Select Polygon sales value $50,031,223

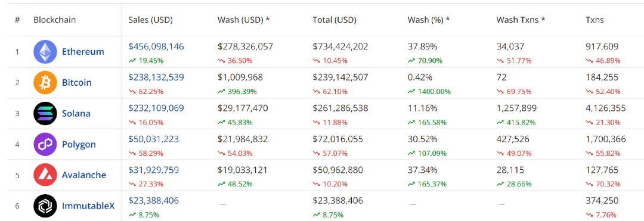tap(154, 139)
